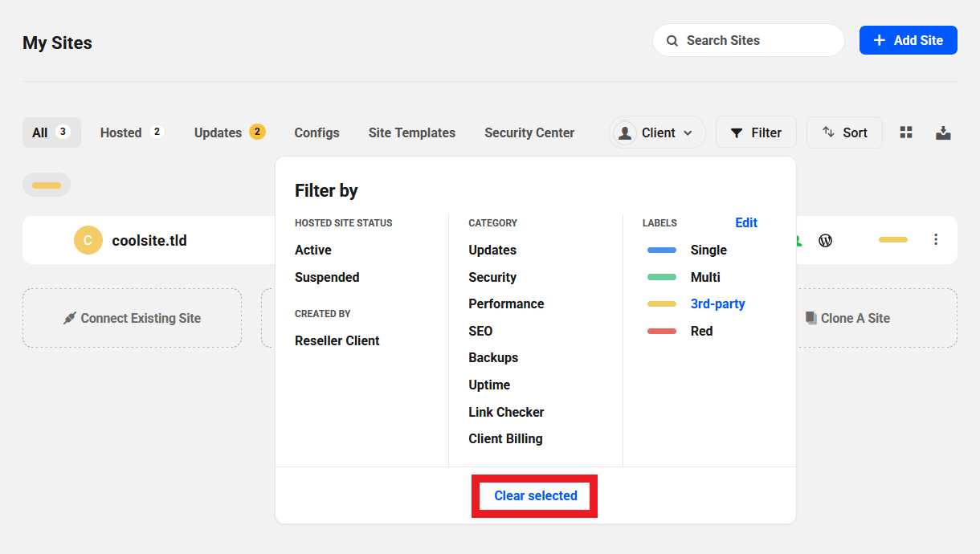Open the three-dot menu for coolsite.tld
This screenshot has height=554, width=980.
(935, 239)
